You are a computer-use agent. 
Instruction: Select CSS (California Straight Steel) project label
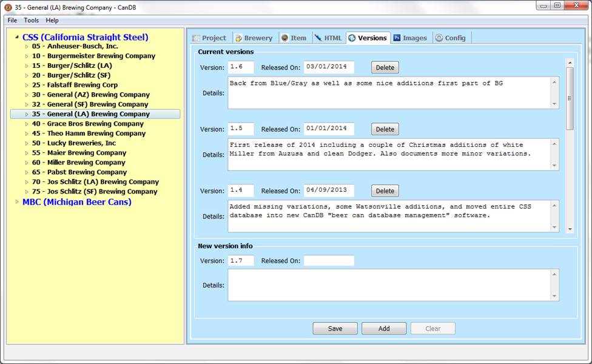[85, 37]
